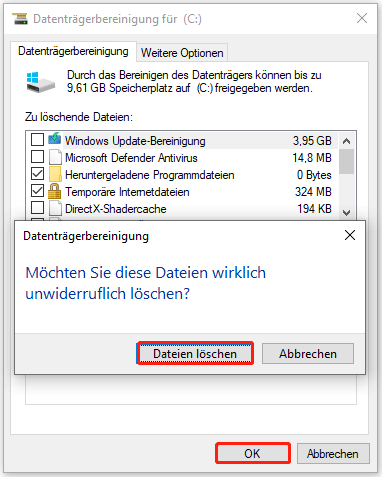
Task: Switch to the Weitere Optionen tab
Action: tap(182, 53)
